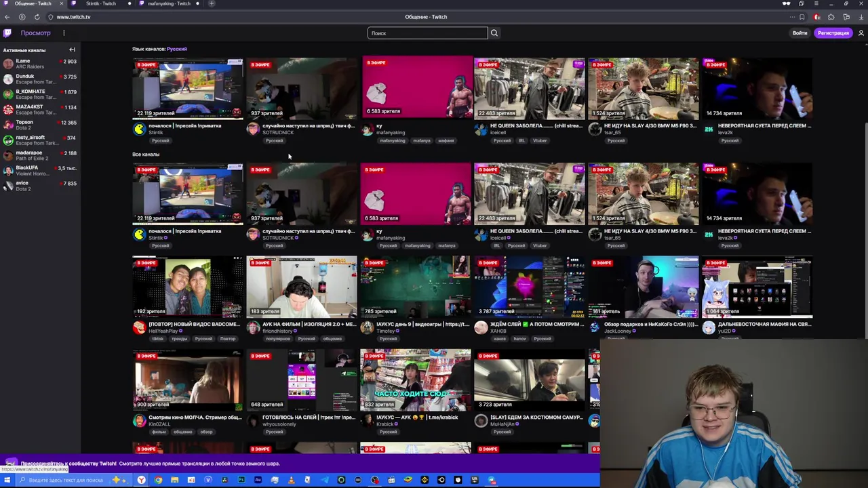This screenshot has height=488, width=868.
Task: Open browser hamburger menu
Action: pos(816,3)
